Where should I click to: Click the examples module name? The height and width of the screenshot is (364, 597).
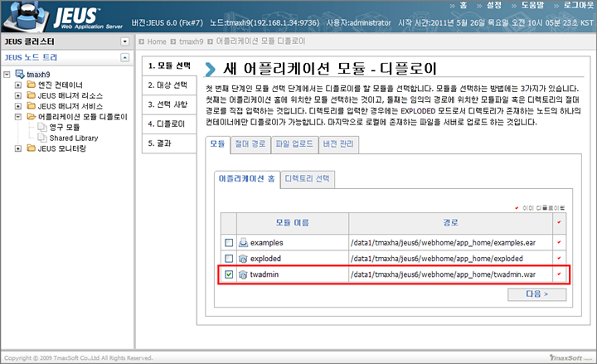[266, 243]
